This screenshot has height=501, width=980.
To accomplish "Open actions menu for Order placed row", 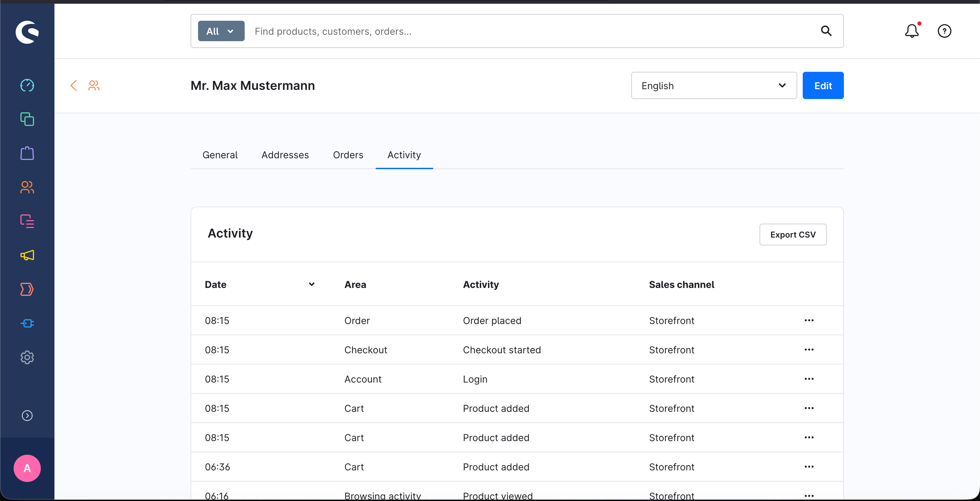I will 809,320.
